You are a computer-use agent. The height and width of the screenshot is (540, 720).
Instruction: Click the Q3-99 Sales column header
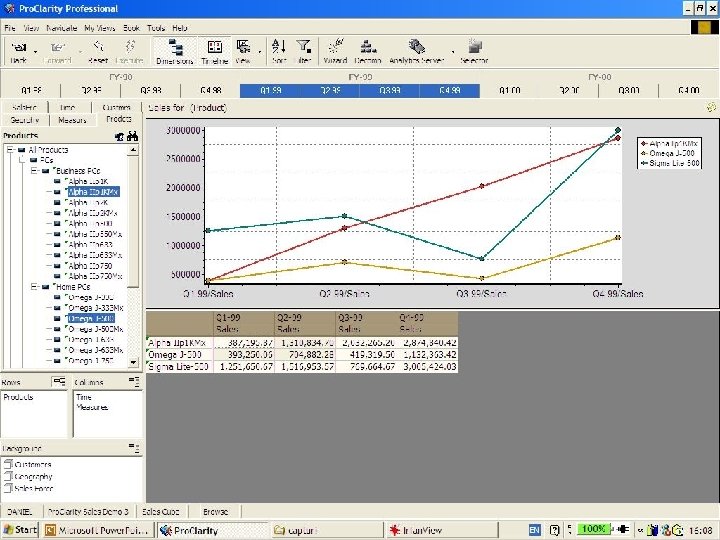coord(366,323)
